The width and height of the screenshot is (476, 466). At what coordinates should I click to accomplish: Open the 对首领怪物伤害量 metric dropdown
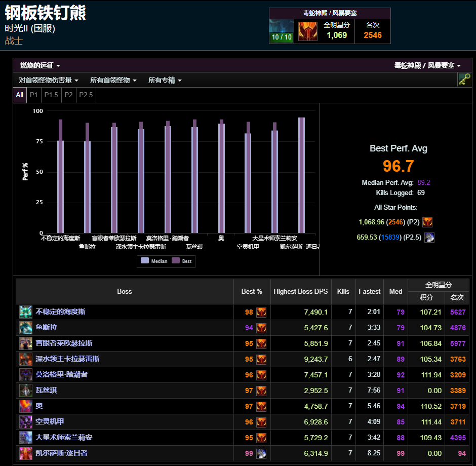pos(48,80)
